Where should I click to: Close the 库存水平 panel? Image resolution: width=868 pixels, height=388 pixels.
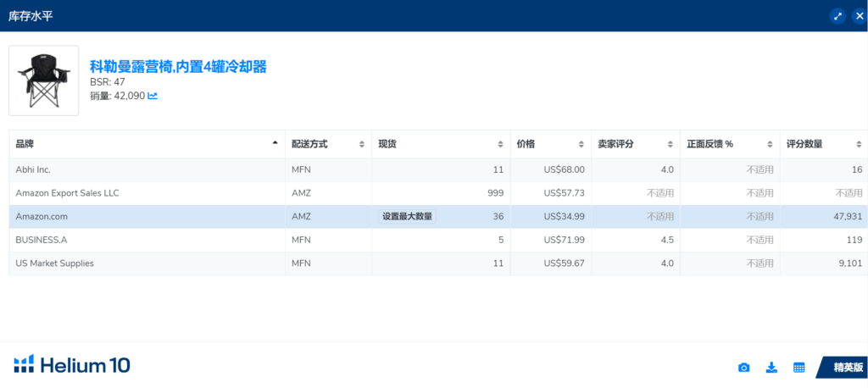tap(859, 16)
